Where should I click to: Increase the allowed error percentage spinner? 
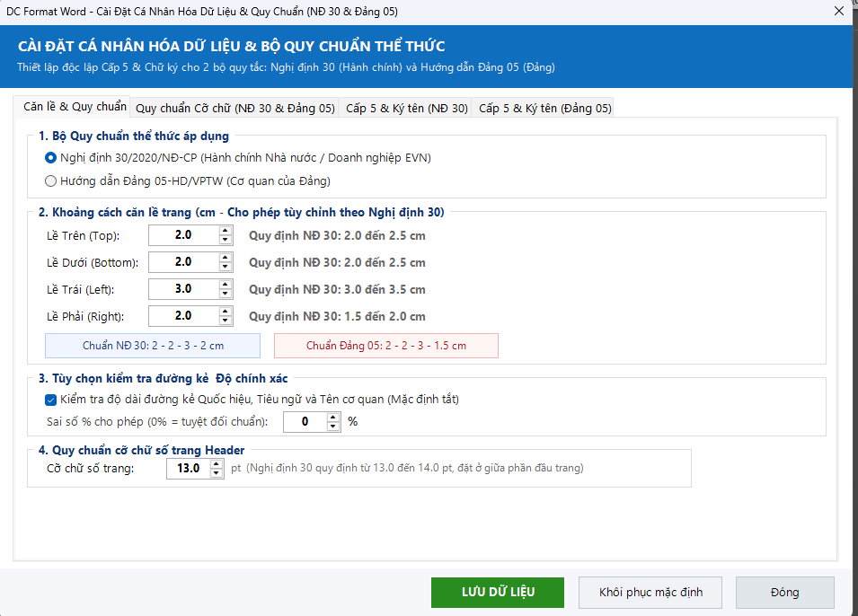point(332,418)
